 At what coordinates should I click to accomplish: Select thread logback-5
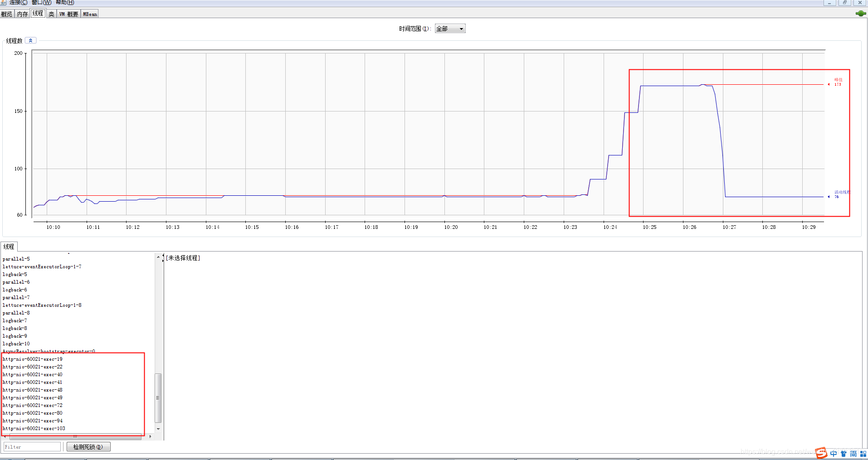15,275
